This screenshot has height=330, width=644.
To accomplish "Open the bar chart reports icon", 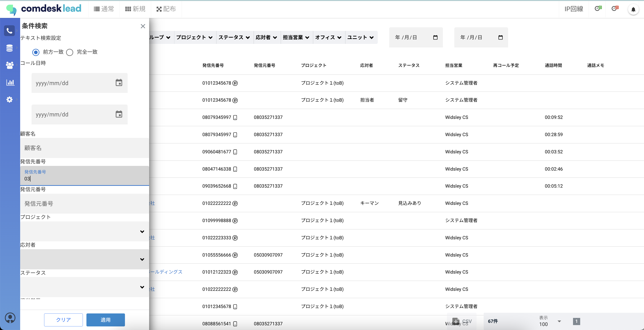I will (10, 82).
